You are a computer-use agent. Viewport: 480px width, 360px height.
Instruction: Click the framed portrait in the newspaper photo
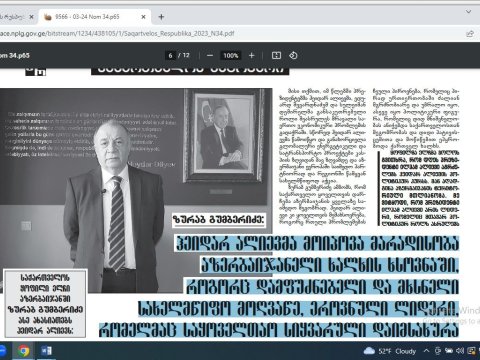[224, 136]
